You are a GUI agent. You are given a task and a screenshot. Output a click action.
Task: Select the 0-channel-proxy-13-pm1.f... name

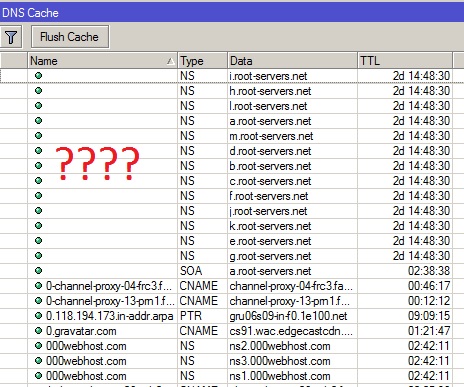(x=110, y=301)
